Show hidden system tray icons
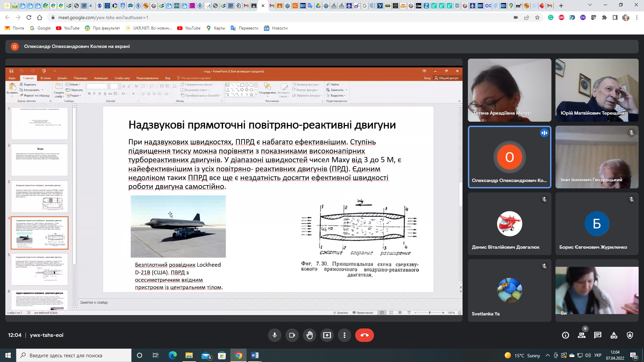 coord(548,355)
